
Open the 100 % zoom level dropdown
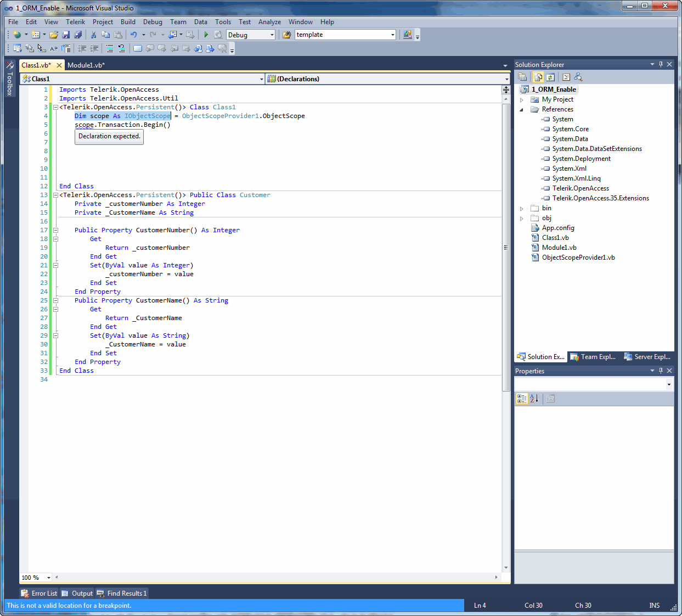pyautogui.click(x=49, y=578)
